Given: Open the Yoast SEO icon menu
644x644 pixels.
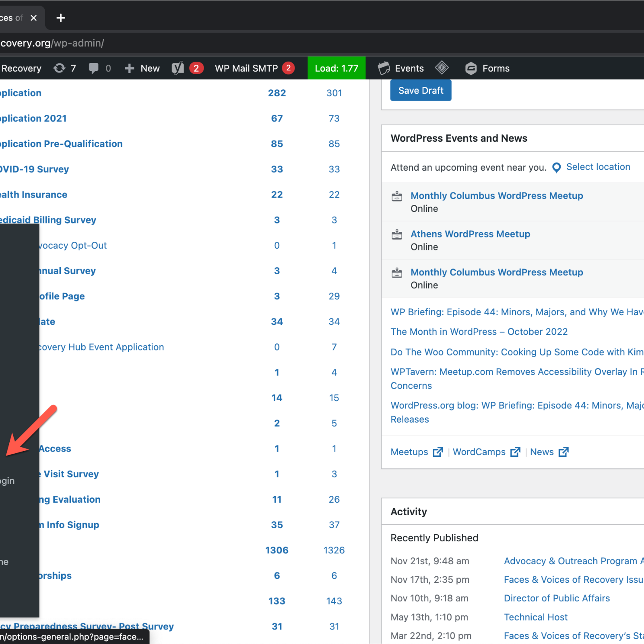Looking at the screenshot, I should [178, 68].
